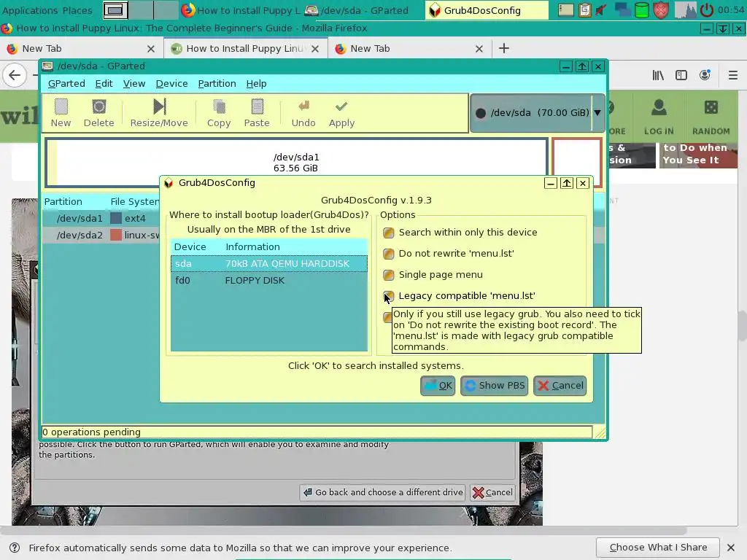Open the View menu in GParted
747x560 pixels.
click(134, 84)
